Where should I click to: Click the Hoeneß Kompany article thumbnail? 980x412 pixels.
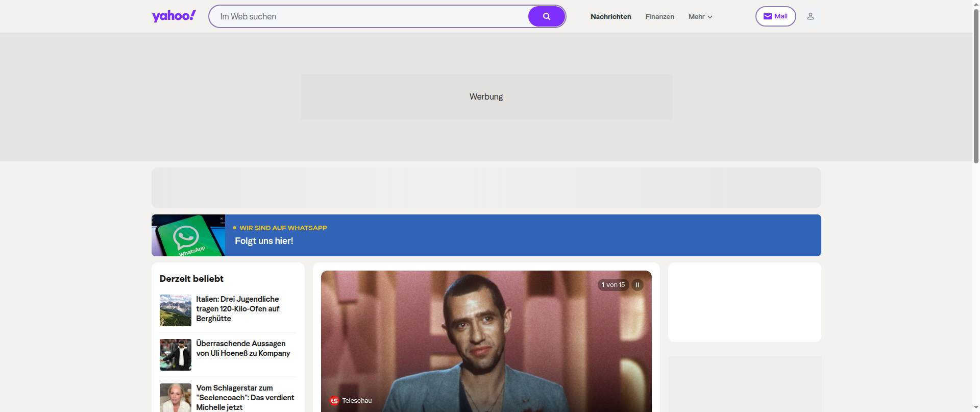pos(176,355)
